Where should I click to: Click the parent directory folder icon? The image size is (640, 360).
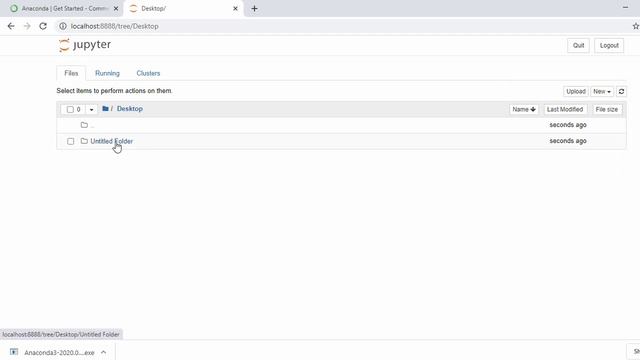point(84,125)
